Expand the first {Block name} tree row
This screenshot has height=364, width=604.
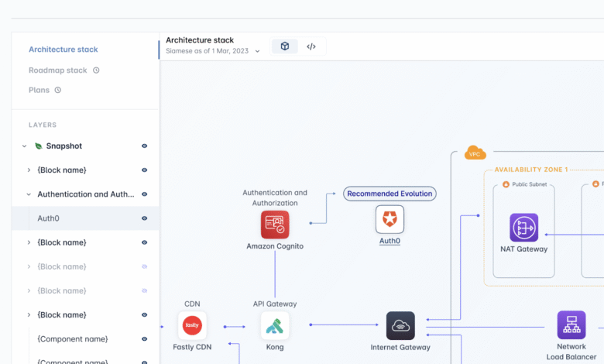pos(29,170)
